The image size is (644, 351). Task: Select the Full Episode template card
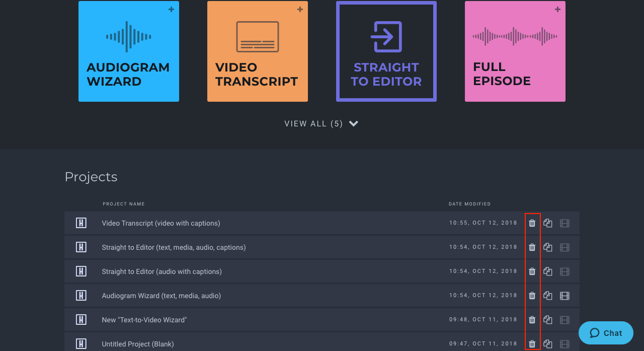tap(515, 51)
